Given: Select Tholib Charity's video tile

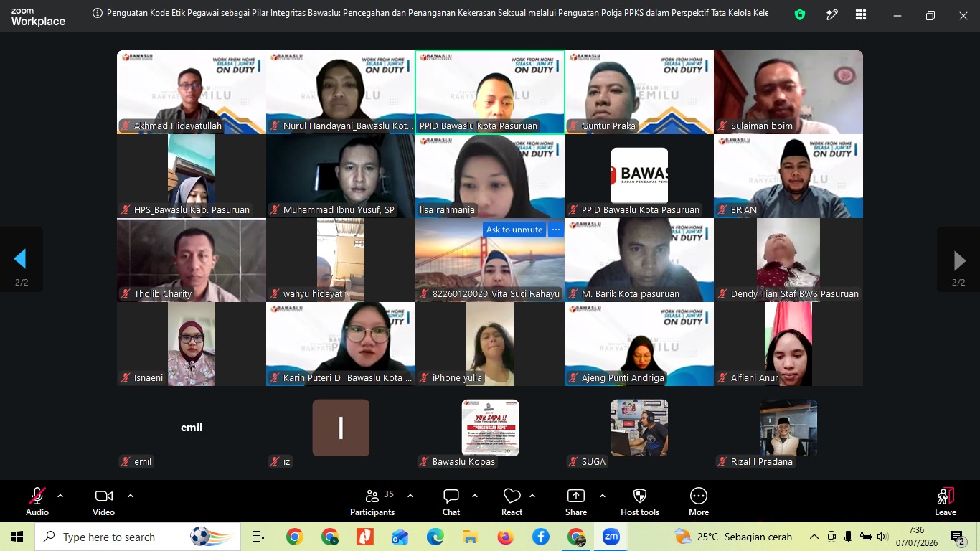Looking at the screenshot, I should pyautogui.click(x=192, y=260).
